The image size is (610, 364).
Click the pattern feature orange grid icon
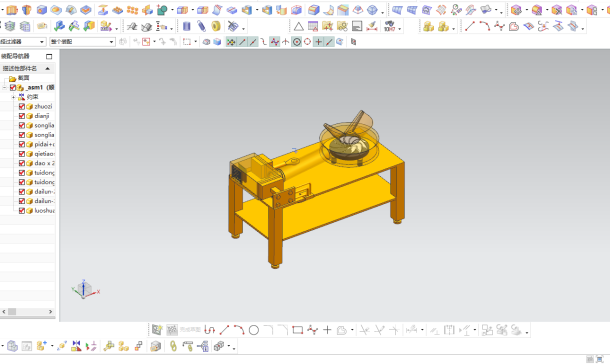pos(132,10)
